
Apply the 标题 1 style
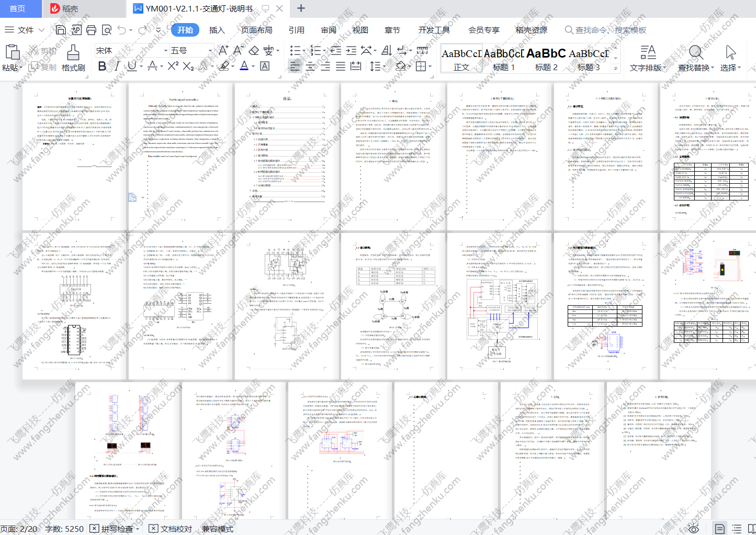[503, 59]
